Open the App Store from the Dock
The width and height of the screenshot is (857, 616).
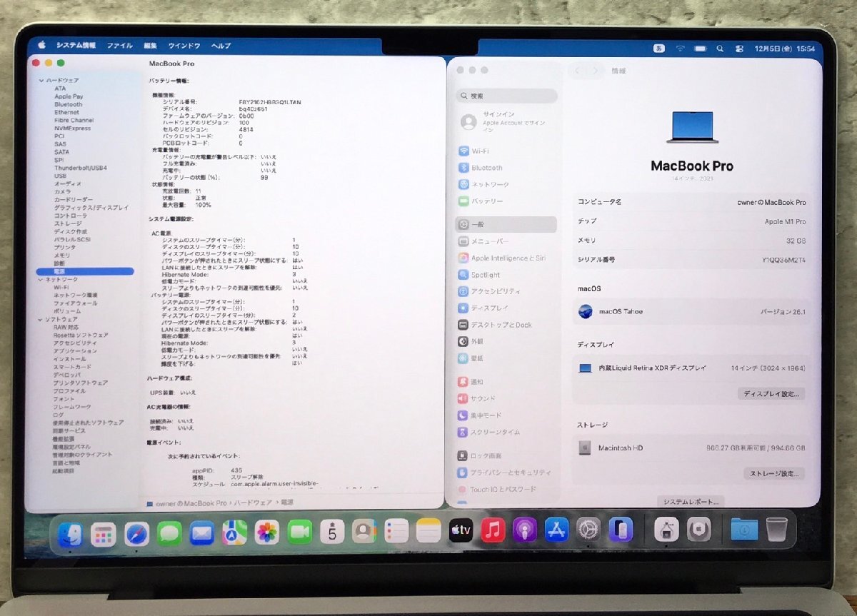[x=556, y=530]
